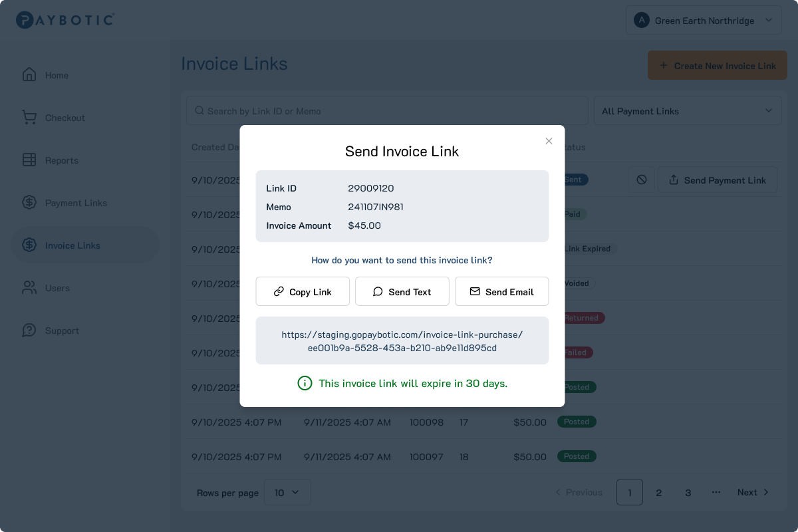Screen dimensions: 798x532
Task: Click the Search by Link ID or Memo field
Action: (x=387, y=111)
